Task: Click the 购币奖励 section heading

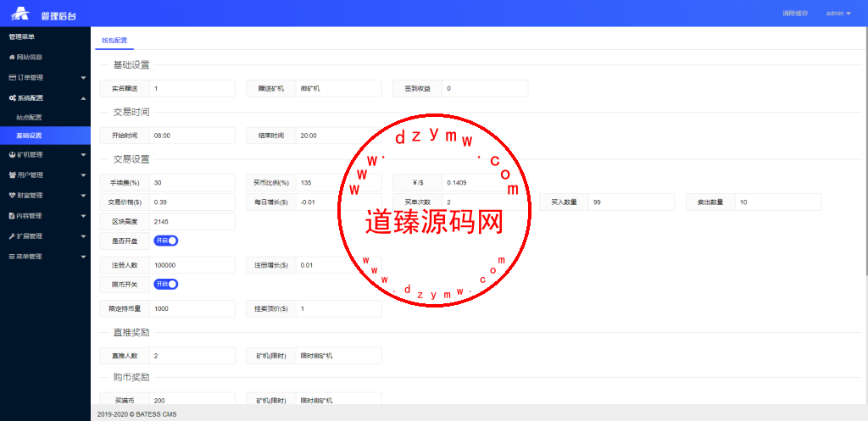Action: [131, 377]
